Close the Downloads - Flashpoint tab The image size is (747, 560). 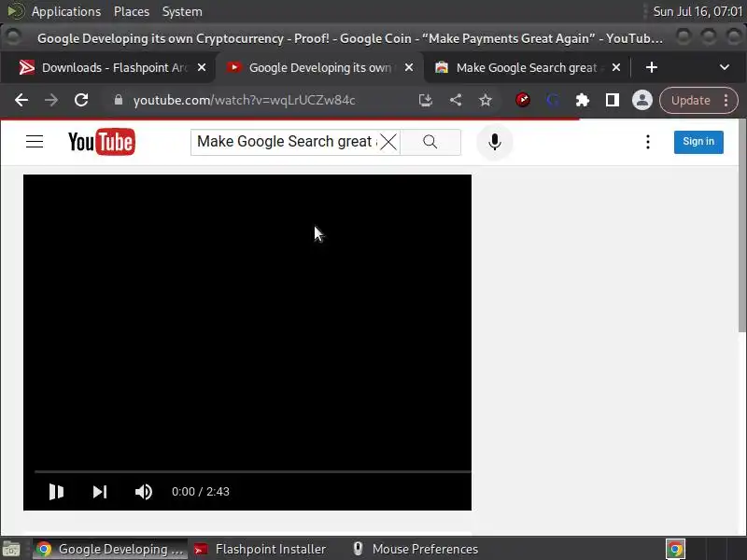[x=202, y=67]
